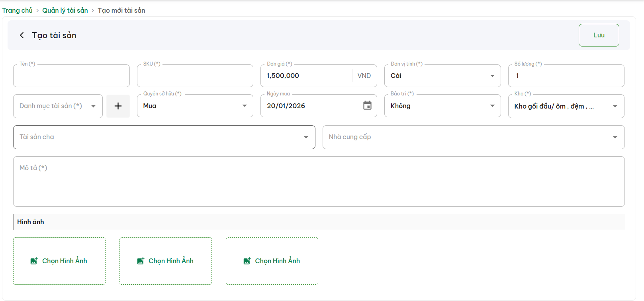644x301 pixels.
Task: Click the back arrow beside Tạo tài sản
Action: (22, 35)
